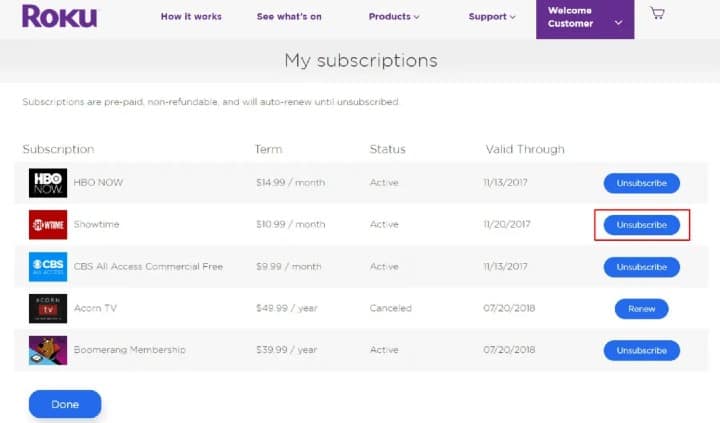Select the Showtime subscription name
Screen dimensions: 720x423
coord(96,224)
